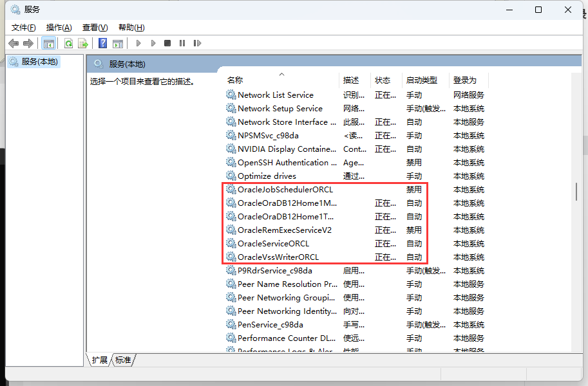Toggle the console tree pane icon
588x386 pixels.
49,44
